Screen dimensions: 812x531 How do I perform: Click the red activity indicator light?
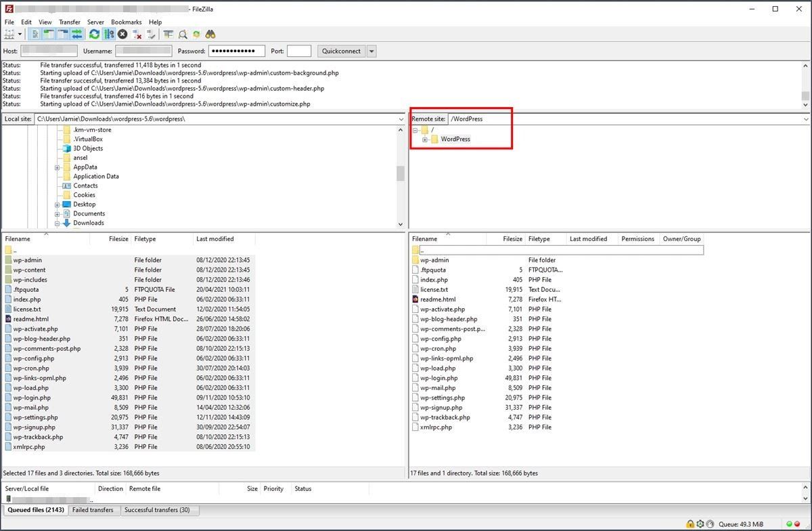797,524
